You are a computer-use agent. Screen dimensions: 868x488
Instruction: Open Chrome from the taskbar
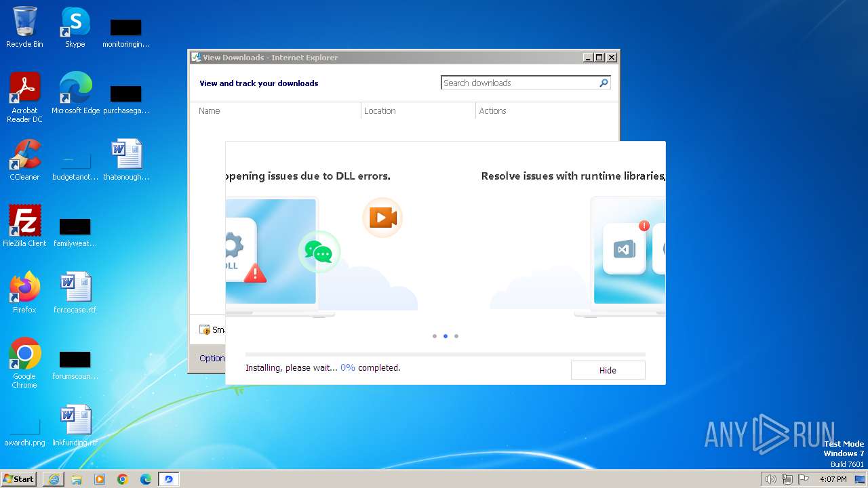[123, 479]
